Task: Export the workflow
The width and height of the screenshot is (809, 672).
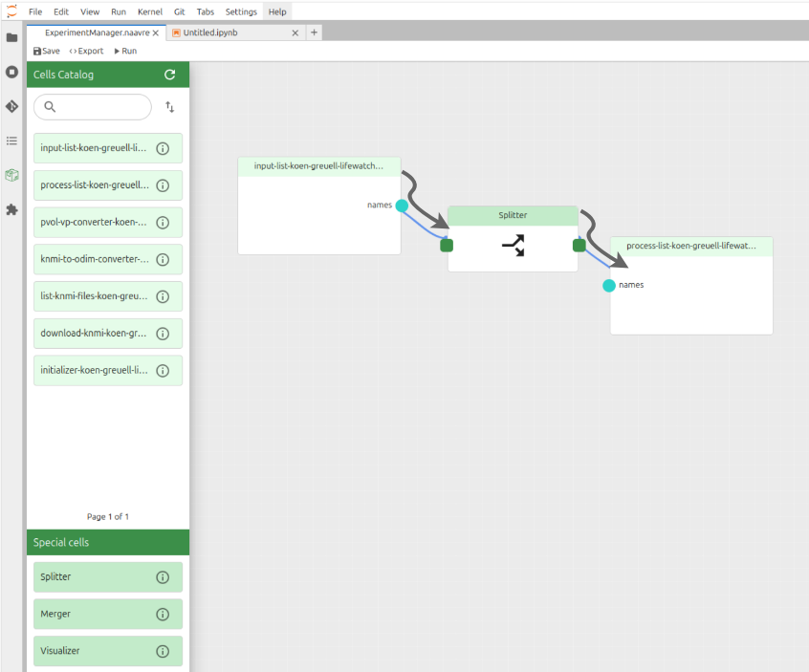Action: pos(86,51)
